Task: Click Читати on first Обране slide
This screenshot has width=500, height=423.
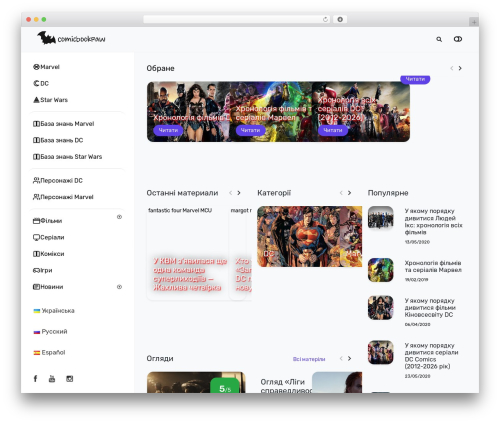Action: click(168, 130)
